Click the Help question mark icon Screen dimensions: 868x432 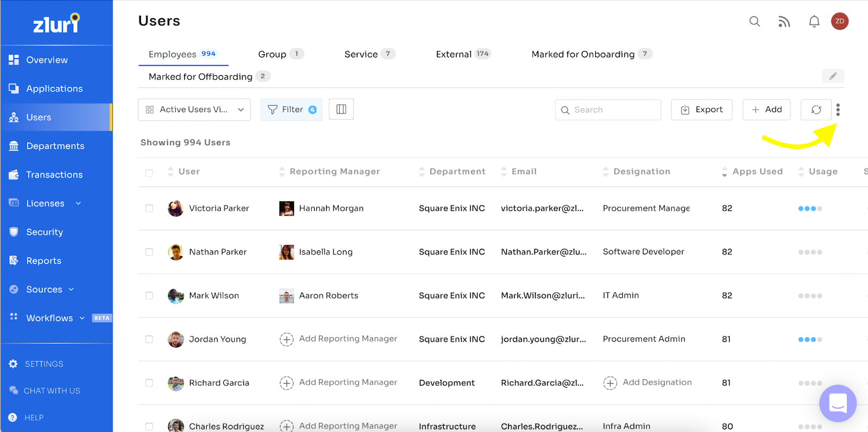pos(13,417)
